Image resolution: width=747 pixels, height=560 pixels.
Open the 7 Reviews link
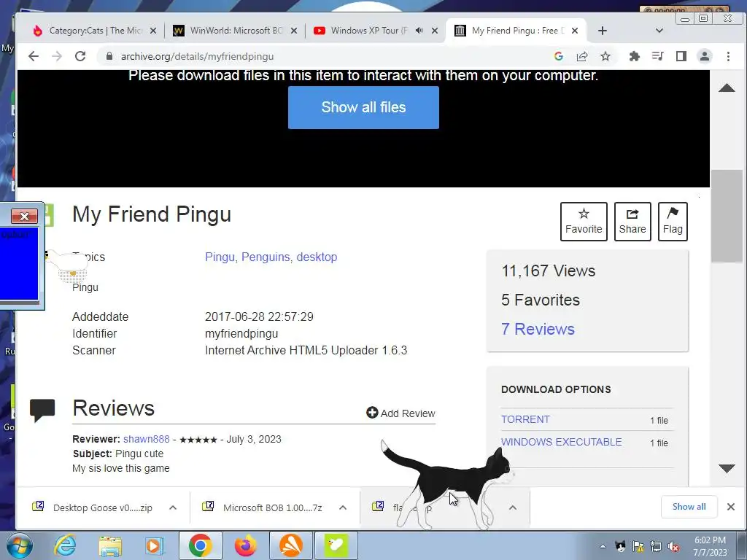click(538, 329)
